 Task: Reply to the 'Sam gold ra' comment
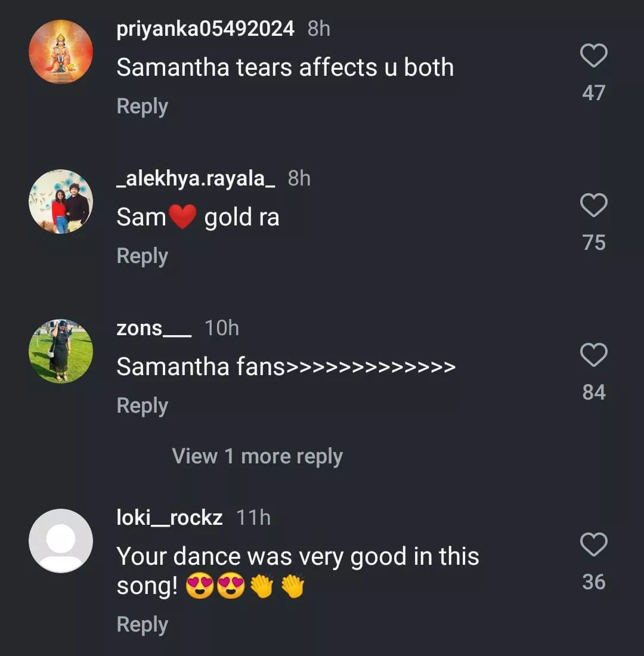click(142, 256)
